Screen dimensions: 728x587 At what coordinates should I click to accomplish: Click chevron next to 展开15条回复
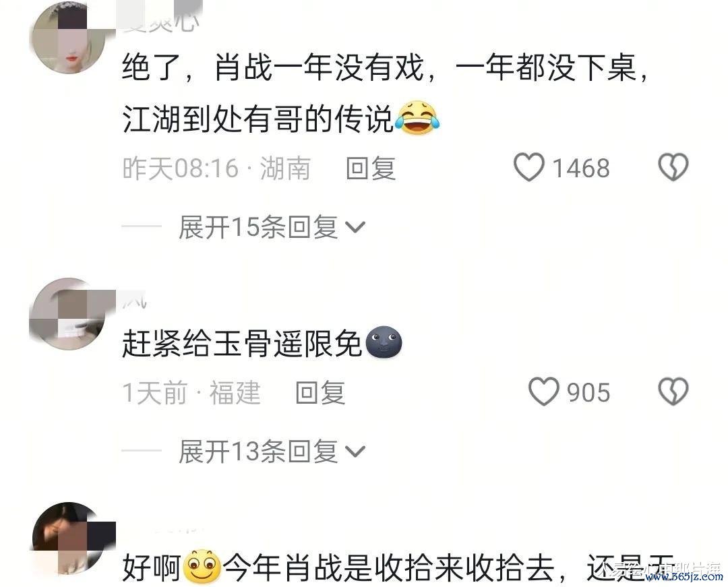(x=356, y=227)
